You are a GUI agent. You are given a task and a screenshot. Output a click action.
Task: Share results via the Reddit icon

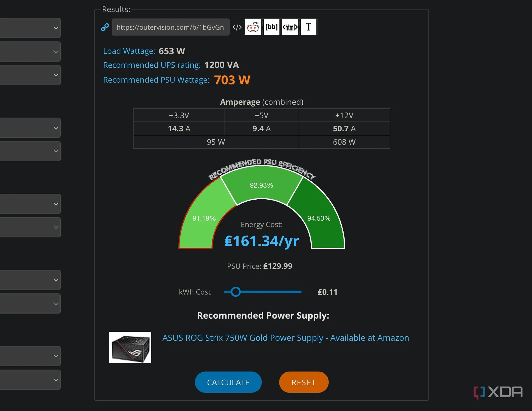[x=253, y=27]
